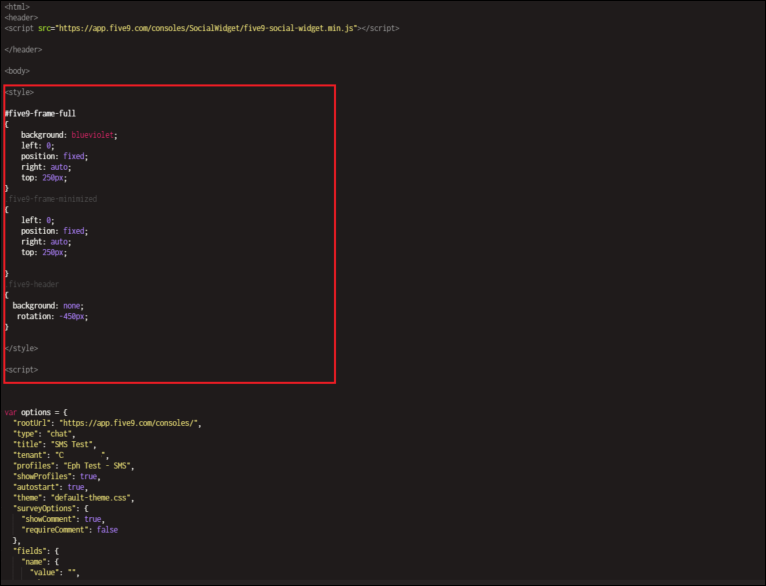Click the 'var options = {' line
Image resolution: width=766 pixels, height=586 pixels.
[x=36, y=413]
